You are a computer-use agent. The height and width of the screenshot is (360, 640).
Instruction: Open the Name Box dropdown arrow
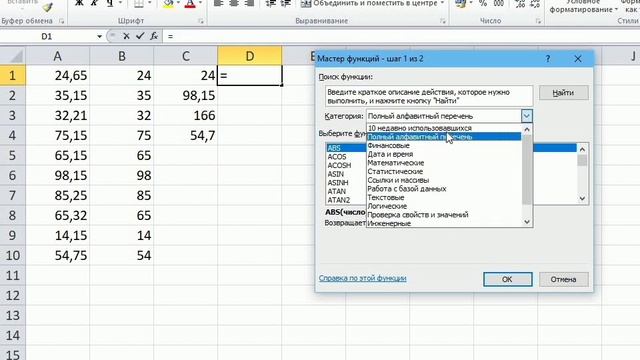tap(99, 37)
